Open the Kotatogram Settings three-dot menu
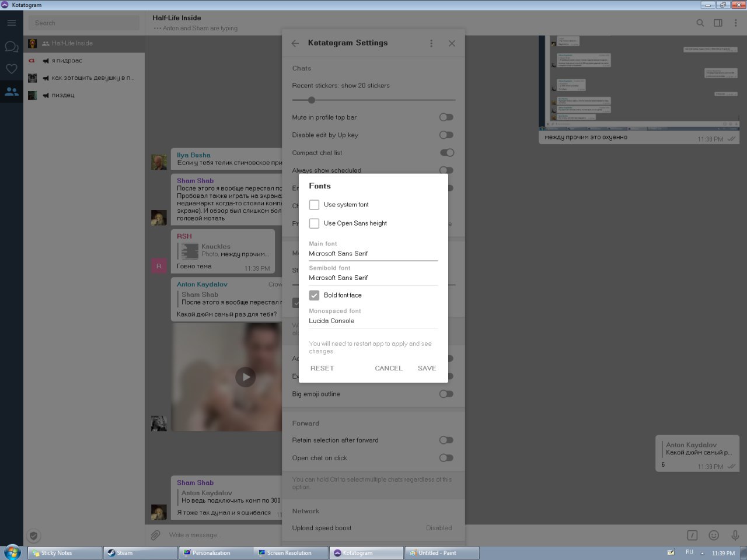 click(x=431, y=43)
